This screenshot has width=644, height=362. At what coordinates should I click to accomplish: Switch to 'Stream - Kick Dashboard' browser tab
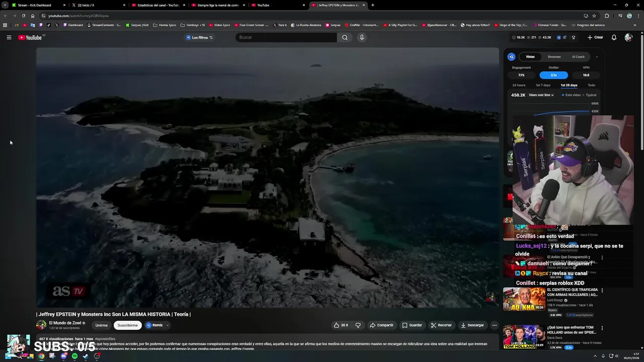39,5
